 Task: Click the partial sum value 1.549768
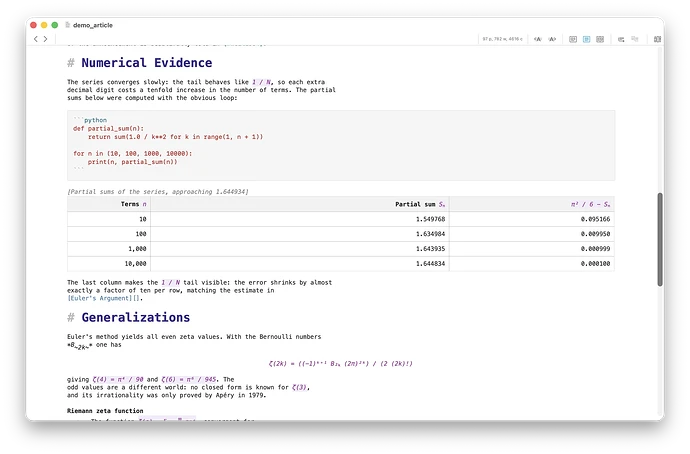coord(430,219)
